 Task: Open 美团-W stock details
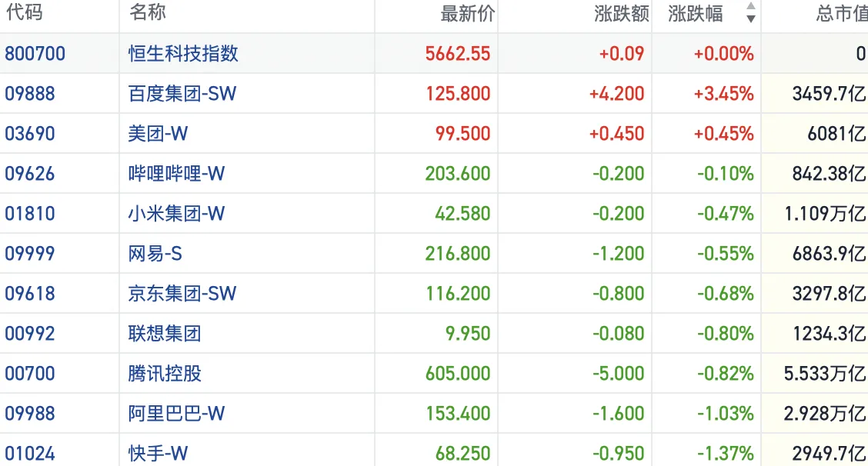pos(158,134)
